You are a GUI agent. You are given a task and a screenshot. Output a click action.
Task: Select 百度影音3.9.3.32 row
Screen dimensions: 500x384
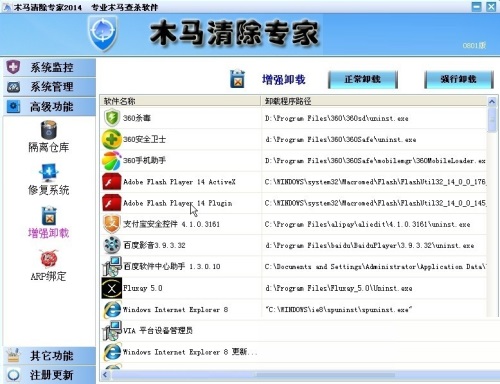[293, 245]
